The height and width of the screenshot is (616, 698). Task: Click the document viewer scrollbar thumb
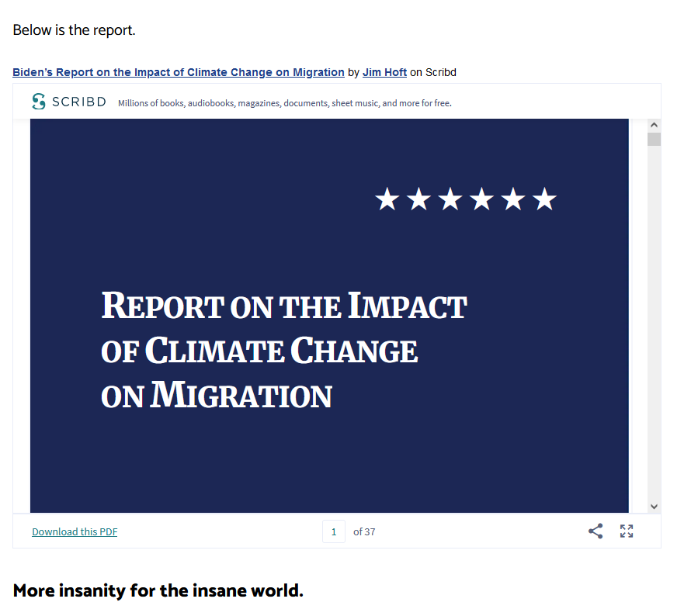[654, 139]
